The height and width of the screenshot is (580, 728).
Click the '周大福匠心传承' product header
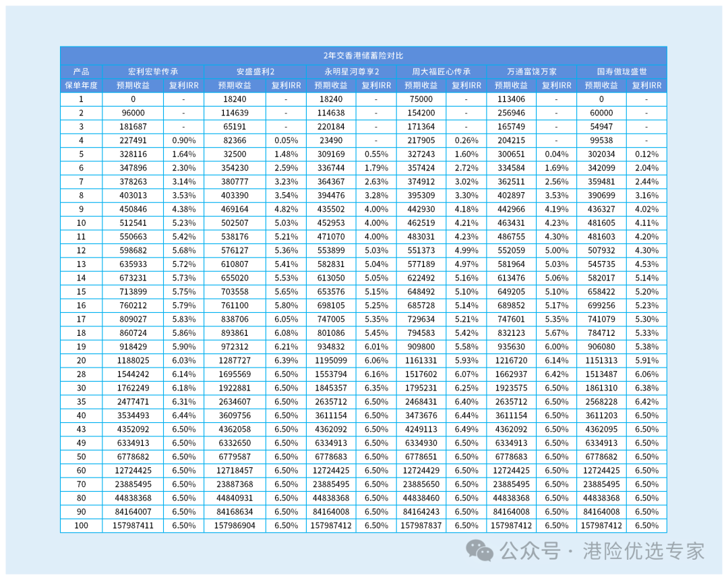(x=442, y=71)
